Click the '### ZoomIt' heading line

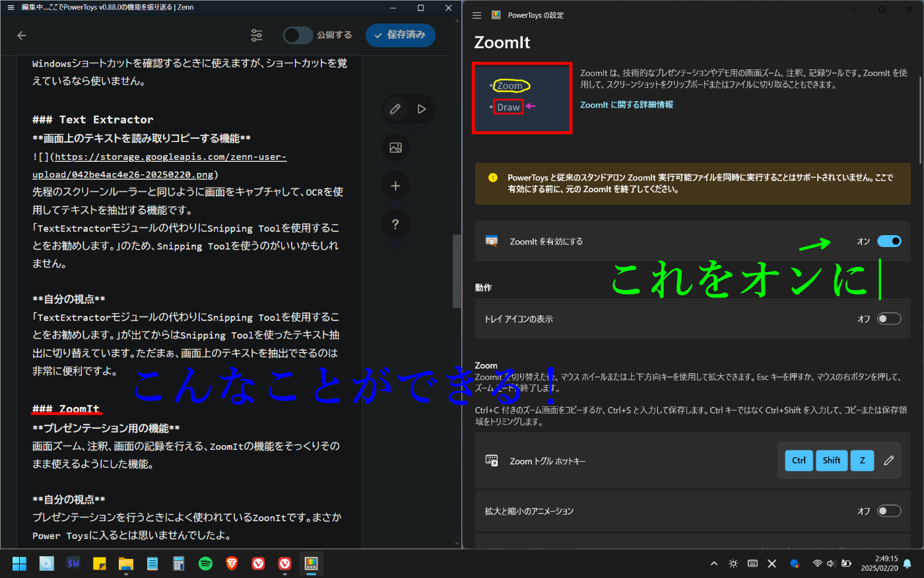point(66,409)
